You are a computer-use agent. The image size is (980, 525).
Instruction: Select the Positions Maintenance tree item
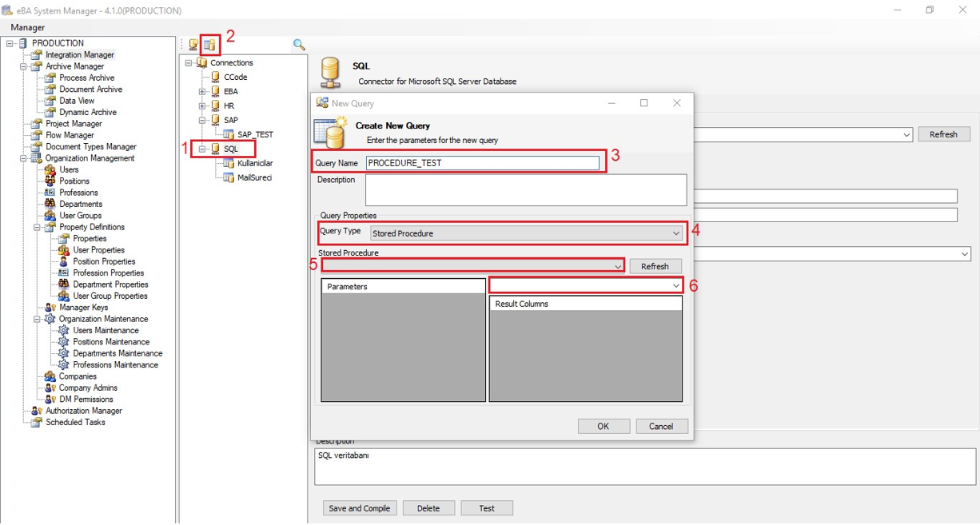tap(111, 342)
